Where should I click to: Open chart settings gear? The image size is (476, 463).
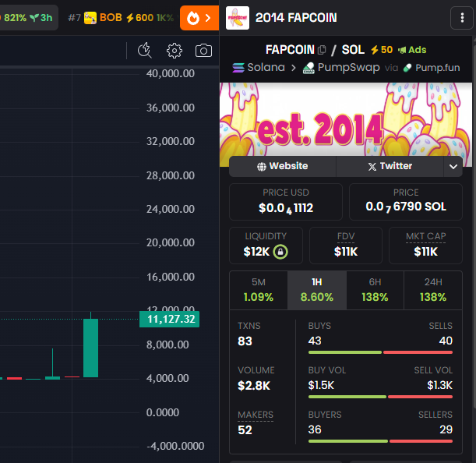[175, 51]
